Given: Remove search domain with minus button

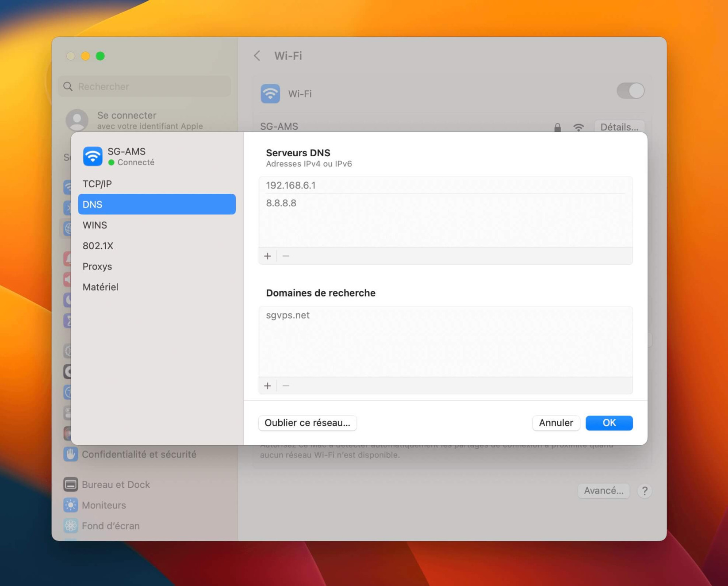Looking at the screenshot, I should coord(286,386).
